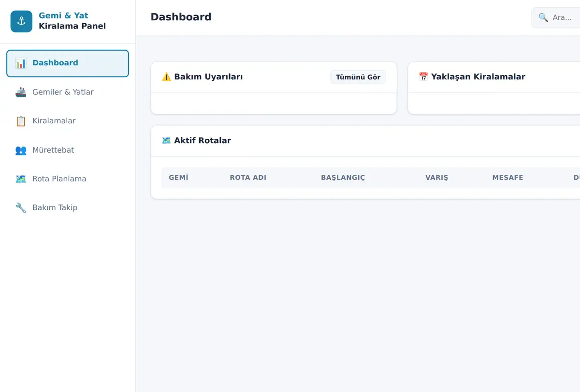Click the anchor logo icon

click(x=21, y=21)
